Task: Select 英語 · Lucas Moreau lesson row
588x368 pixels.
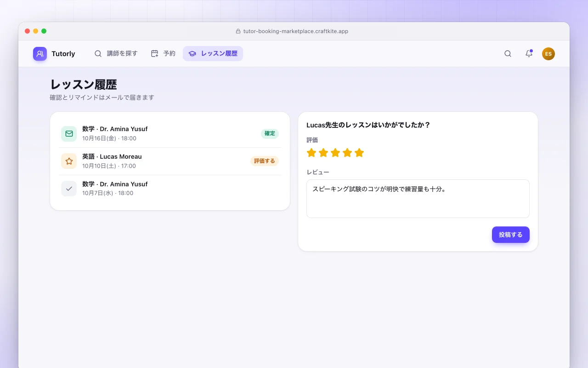Action: click(x=170, y=161)
